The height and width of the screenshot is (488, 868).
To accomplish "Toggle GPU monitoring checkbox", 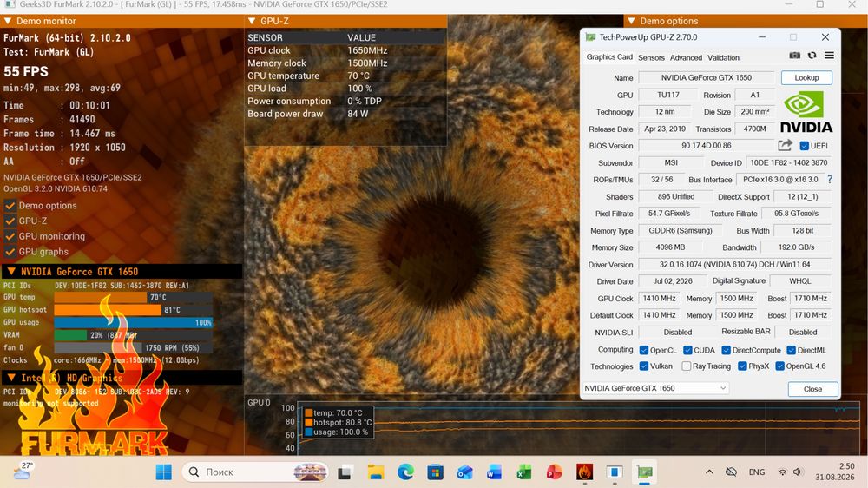I will pyautogui.click(x=10, y=236).
